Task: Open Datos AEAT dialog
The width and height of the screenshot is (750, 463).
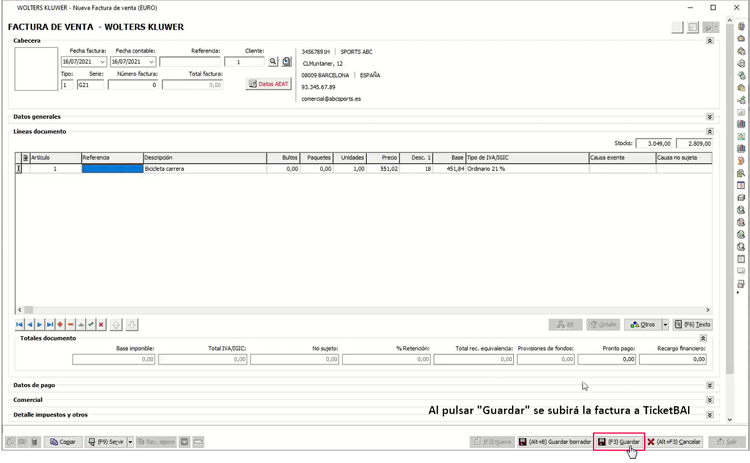Action: click(269, 84)
